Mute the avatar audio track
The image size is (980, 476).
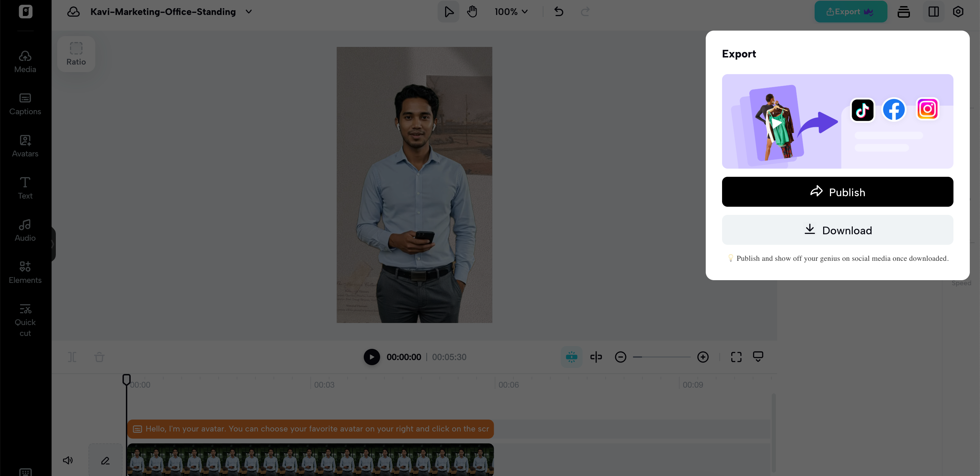(x=68, y=460)
